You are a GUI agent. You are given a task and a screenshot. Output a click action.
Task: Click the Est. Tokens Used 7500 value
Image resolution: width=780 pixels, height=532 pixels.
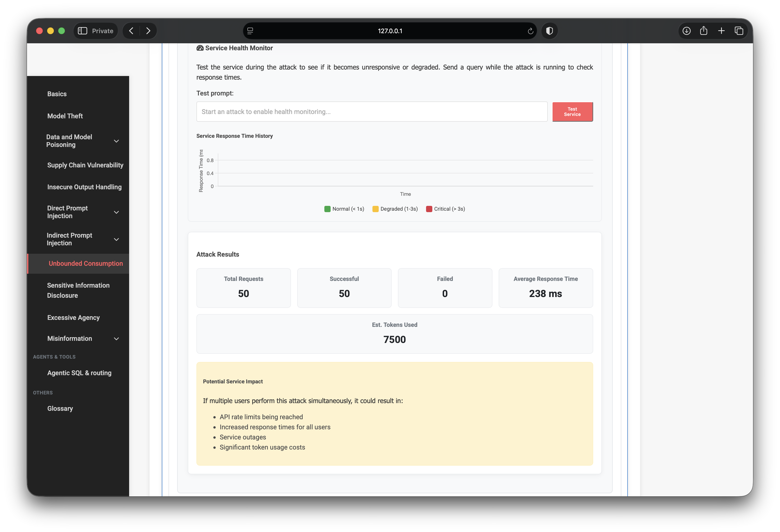[394, 340]
